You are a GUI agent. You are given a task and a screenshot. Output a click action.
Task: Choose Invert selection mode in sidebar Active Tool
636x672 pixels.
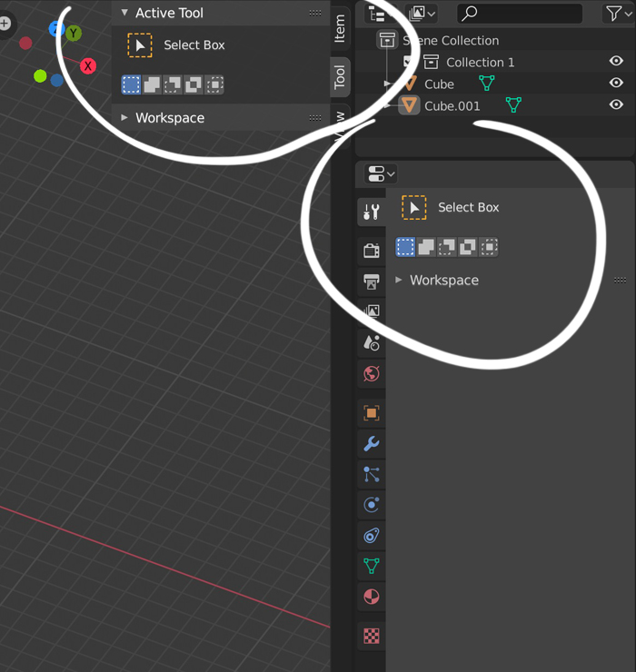[x=193, y=84]
